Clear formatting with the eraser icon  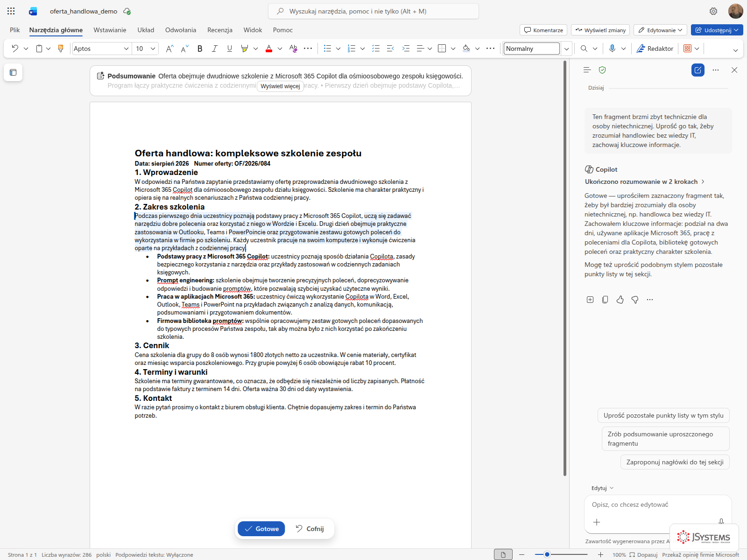pos(293,49)
